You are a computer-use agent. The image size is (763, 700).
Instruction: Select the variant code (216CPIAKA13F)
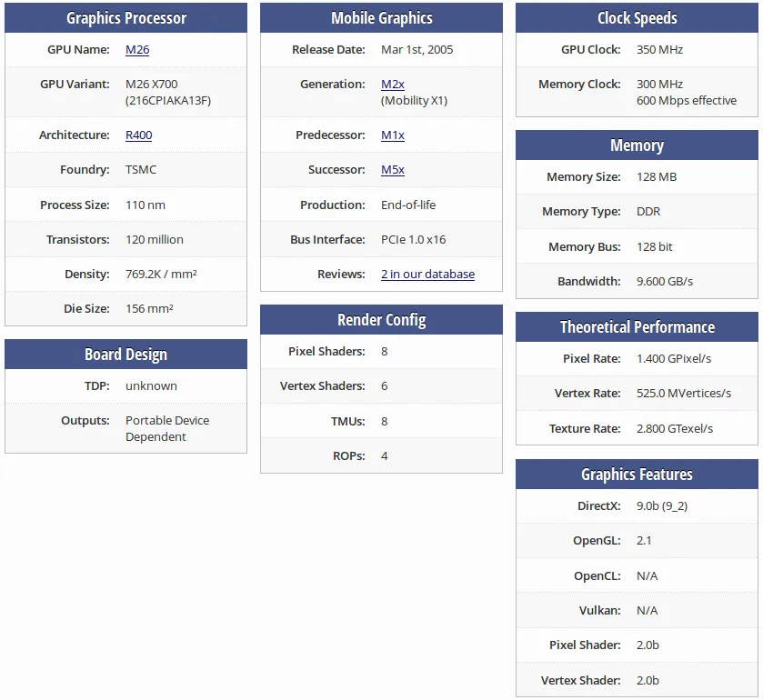coord(168,101)
